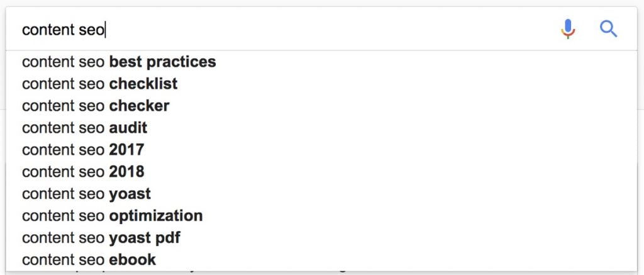
Task: Click inside the search box text field
Action: click(283, 30)
